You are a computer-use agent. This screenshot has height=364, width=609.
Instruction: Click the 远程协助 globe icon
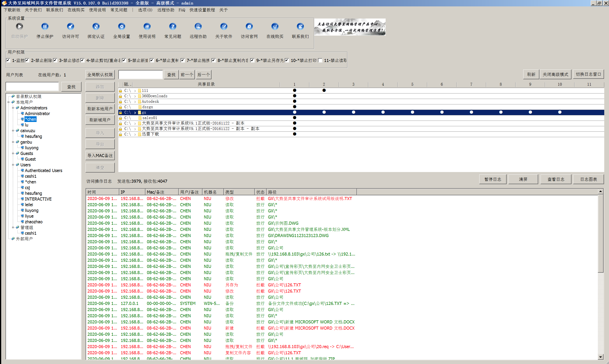click(x=198, y=27)
